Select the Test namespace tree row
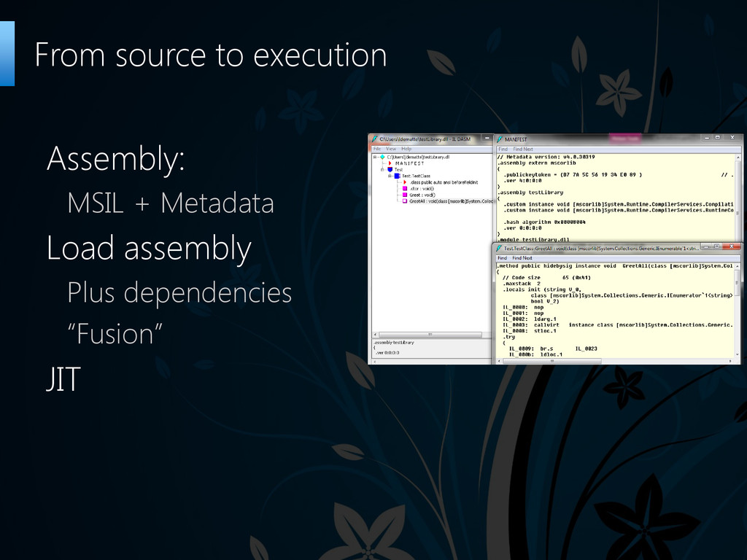This screenshot has height=560, width=747. pyautogui.click(x=398, y=169)
